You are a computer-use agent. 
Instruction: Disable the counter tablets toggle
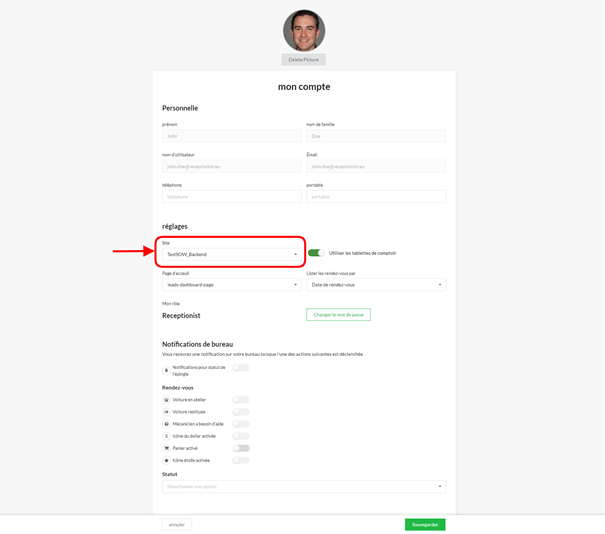tap(316, 253)
